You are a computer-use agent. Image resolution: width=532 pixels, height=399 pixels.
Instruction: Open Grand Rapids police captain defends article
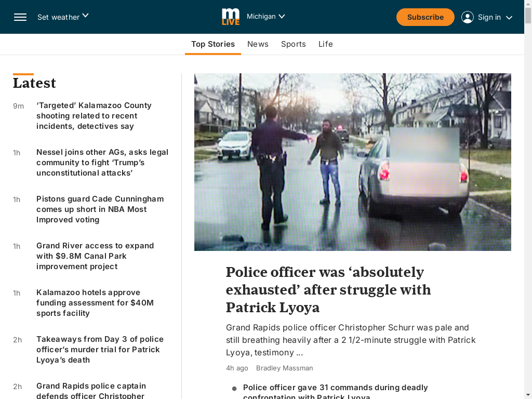click(x=91, y=391)
